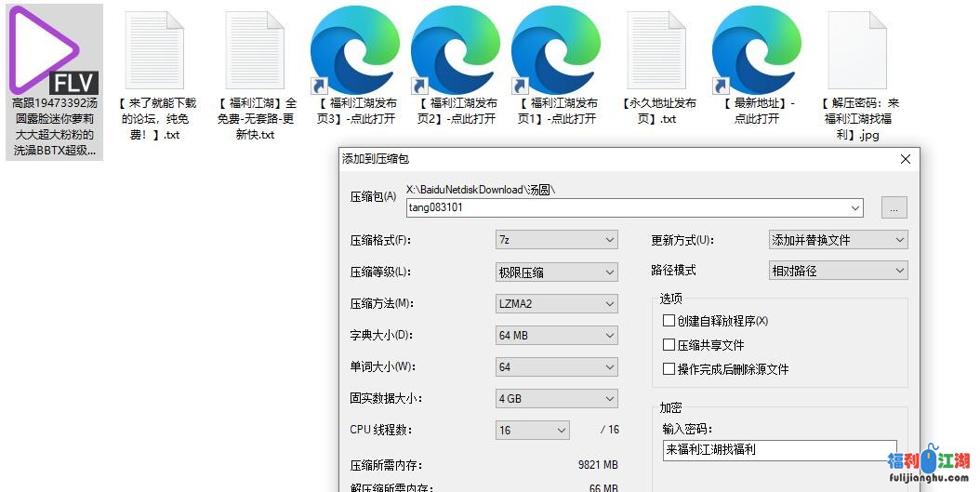The image size is (980, 492).
Task: Select the 来了就能下载的论坛 text file
Action: click(154, 50)
